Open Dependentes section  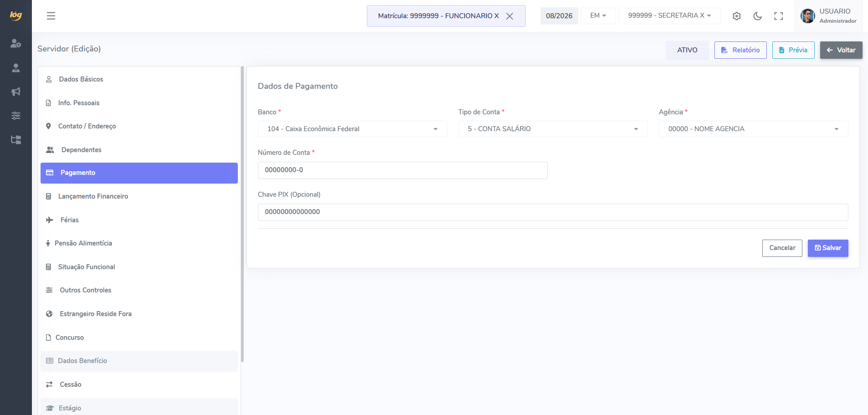[139, 150]
